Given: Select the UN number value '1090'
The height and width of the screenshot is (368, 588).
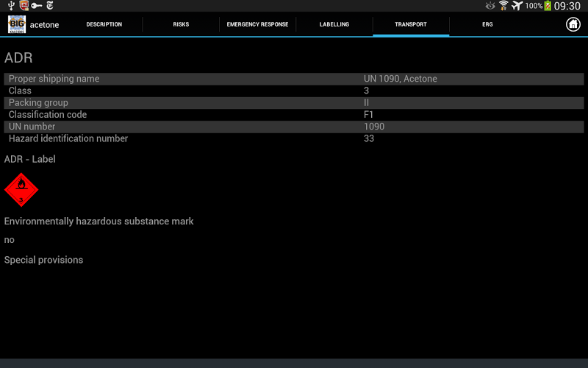Looking at the screenshot, I should coord(374,127).
